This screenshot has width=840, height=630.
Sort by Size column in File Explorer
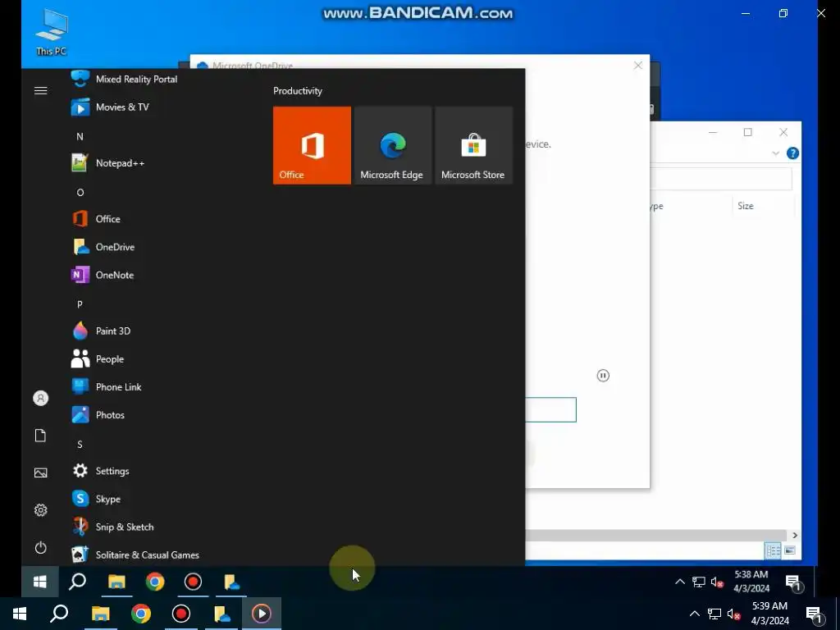(x=745, y=206)
